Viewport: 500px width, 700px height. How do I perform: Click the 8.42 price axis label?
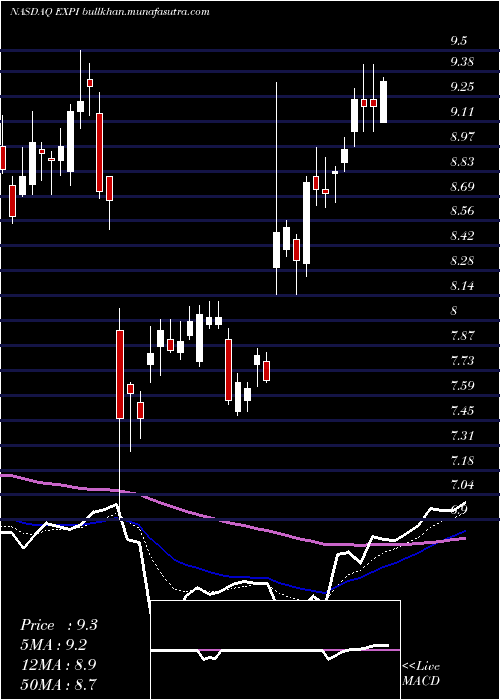coord(462,236)
